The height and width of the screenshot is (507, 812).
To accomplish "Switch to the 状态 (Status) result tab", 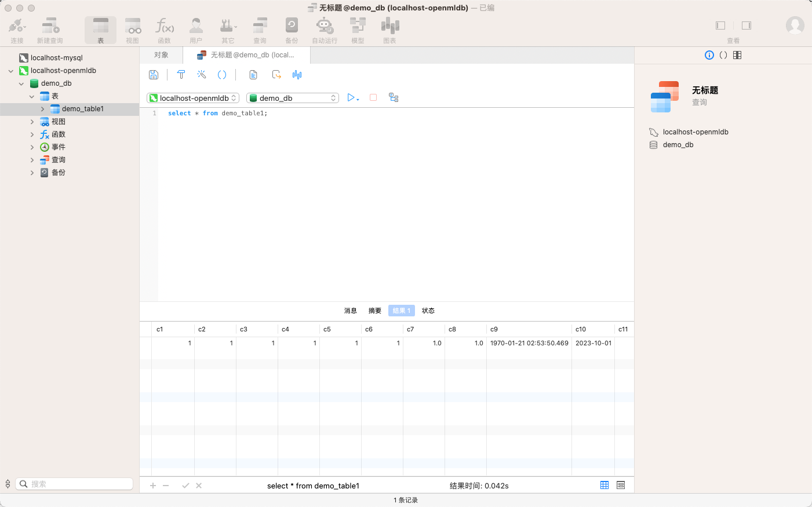I will 428,311.
